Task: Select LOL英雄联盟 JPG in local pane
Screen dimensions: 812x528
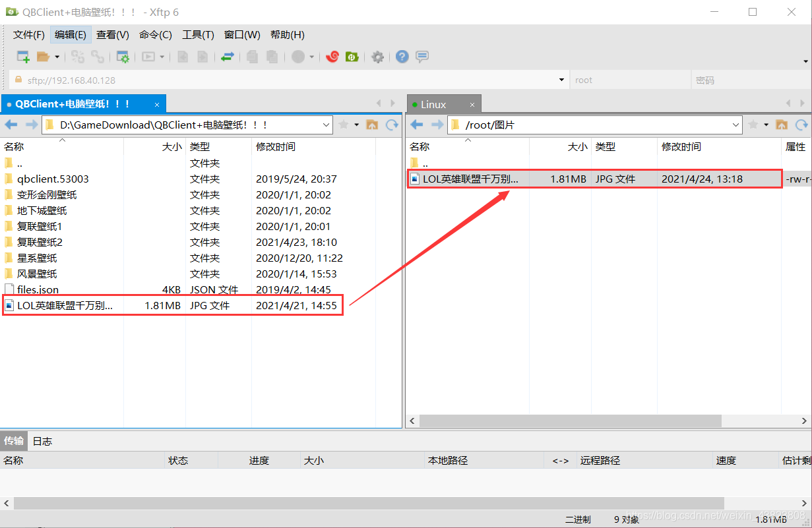Action: point(173,305)
